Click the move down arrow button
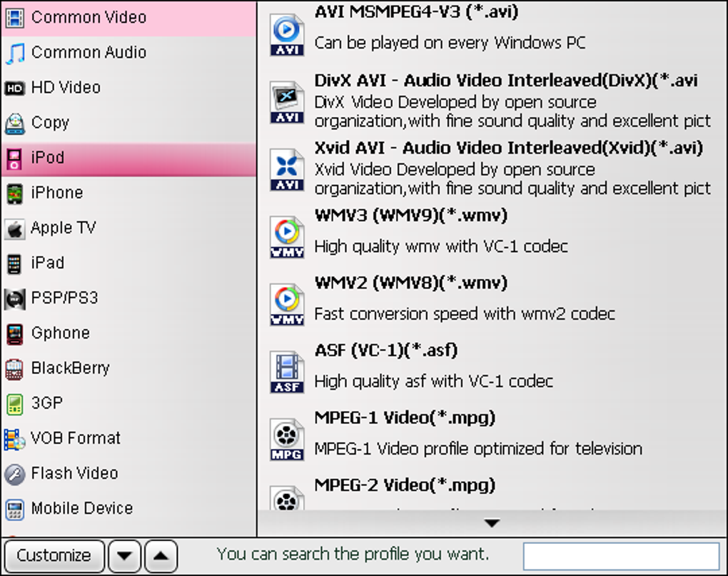Screen dimensions: 728x576 point(124,555)
